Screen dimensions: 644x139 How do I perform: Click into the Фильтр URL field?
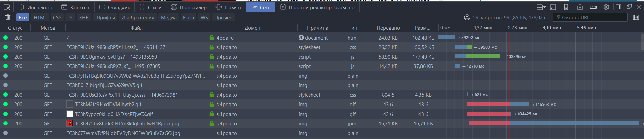pos(593,17)
